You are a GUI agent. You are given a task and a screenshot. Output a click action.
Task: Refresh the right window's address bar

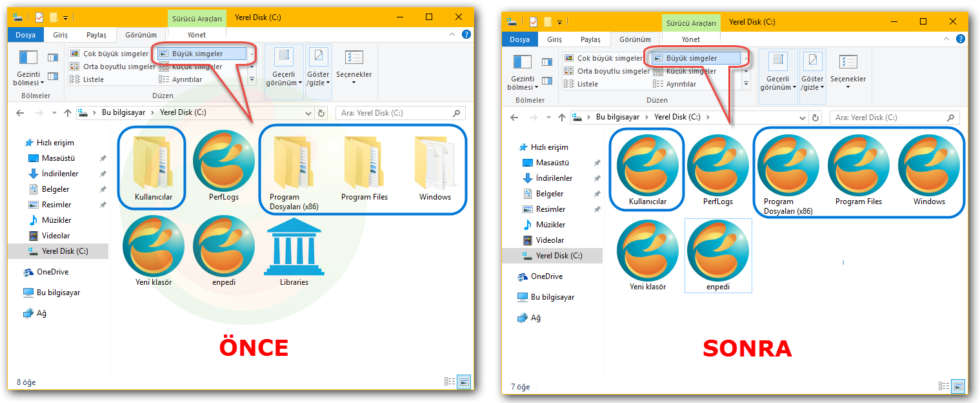(x=815, y=118)
